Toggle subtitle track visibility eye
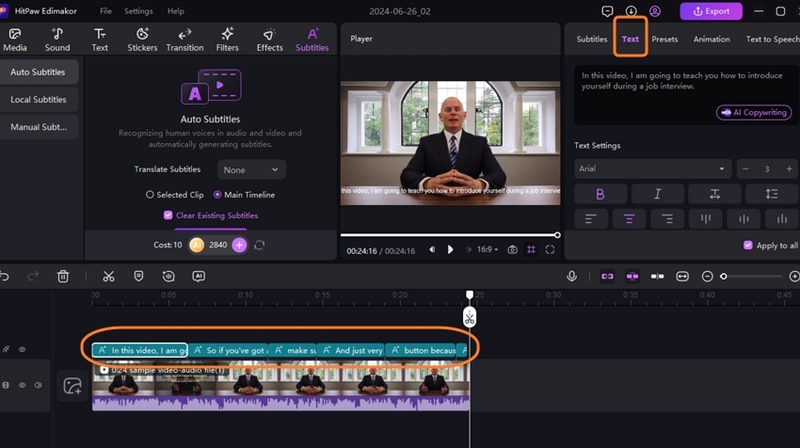This screenshot has height=448, width=800. pos(22,350)
